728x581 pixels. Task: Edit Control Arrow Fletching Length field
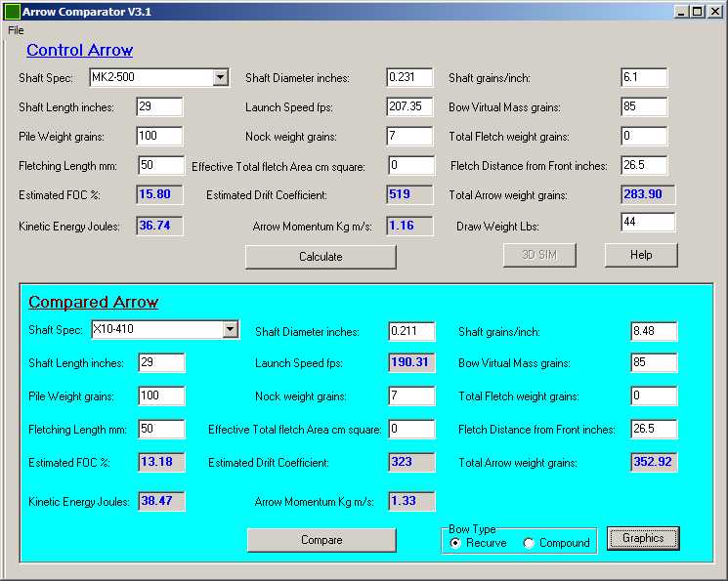161,165
